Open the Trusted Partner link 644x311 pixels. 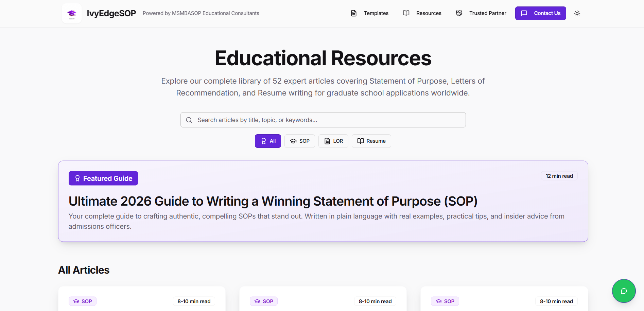[488, 13]
